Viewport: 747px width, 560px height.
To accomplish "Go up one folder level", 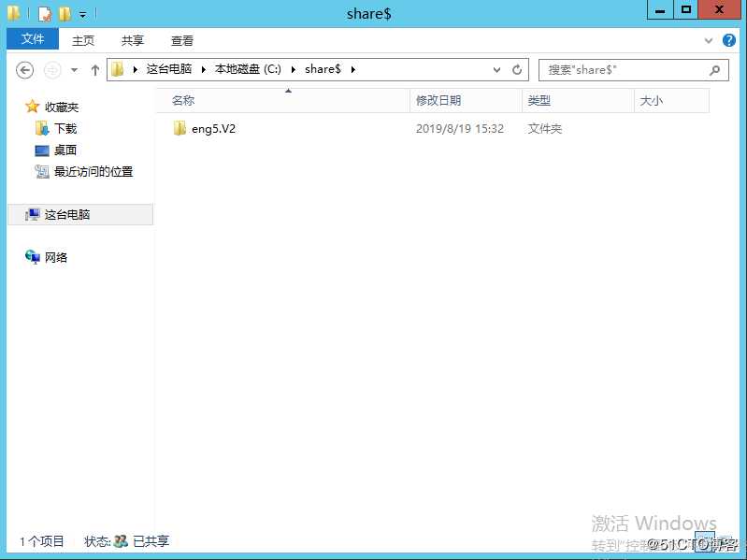I will [x=94, y=70].
